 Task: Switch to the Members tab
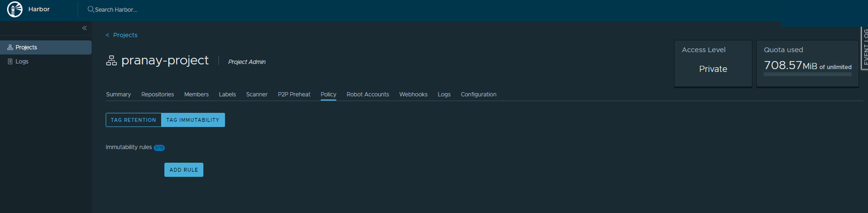(196, 95)
